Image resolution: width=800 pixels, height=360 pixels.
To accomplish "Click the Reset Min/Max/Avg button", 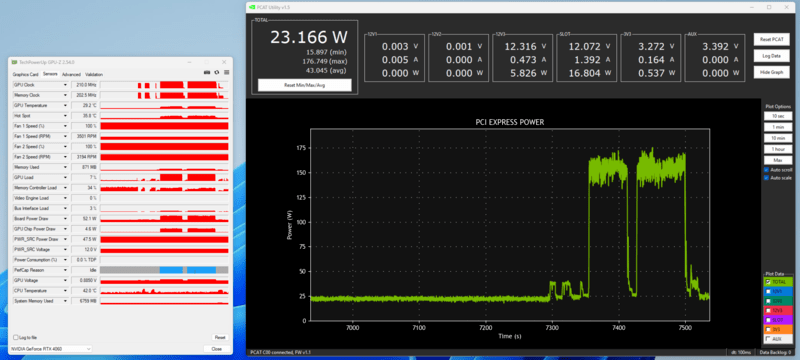I will 305,85.
